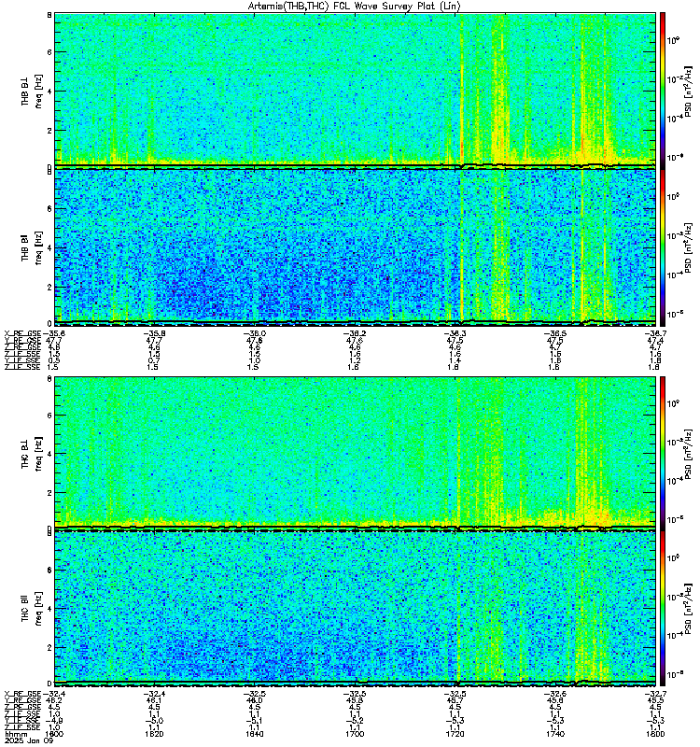
Task: Click the THC B-perpendicular freq [Hz] axis label
Action: [x=38, y=453]
